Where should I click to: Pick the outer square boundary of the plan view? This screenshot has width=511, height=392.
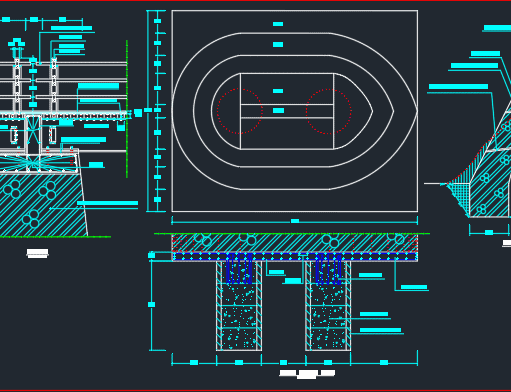(295, 111)
